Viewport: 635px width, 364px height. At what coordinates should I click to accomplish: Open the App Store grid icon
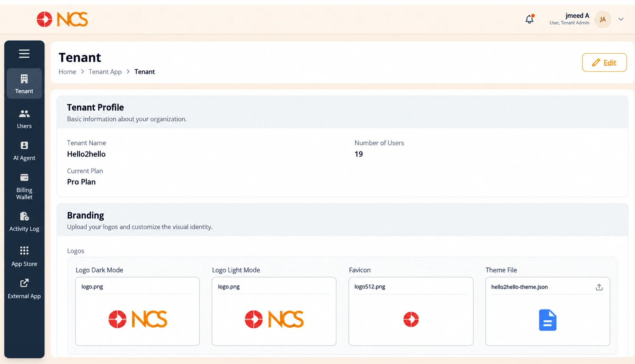(x=24, y=251)
